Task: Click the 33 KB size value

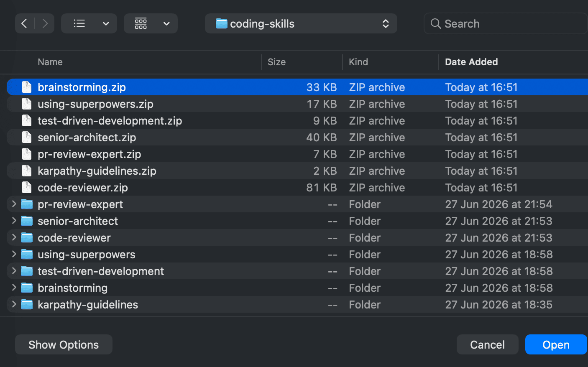Action: 321,87
